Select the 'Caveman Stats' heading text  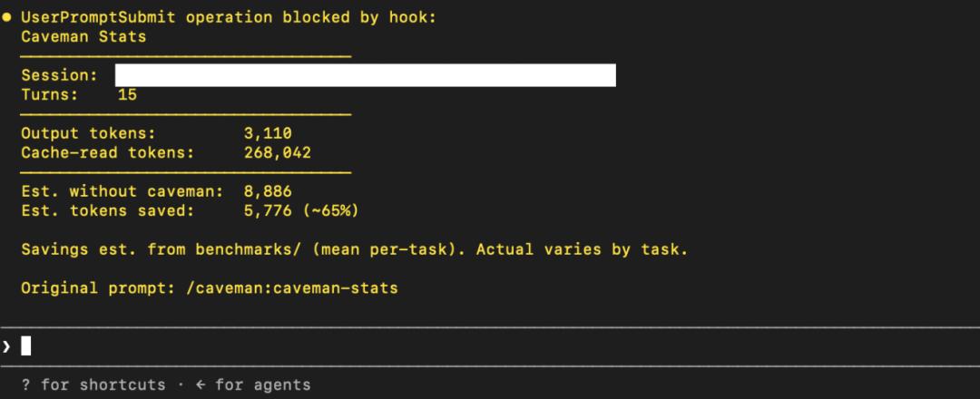click(x=83, y=36)
